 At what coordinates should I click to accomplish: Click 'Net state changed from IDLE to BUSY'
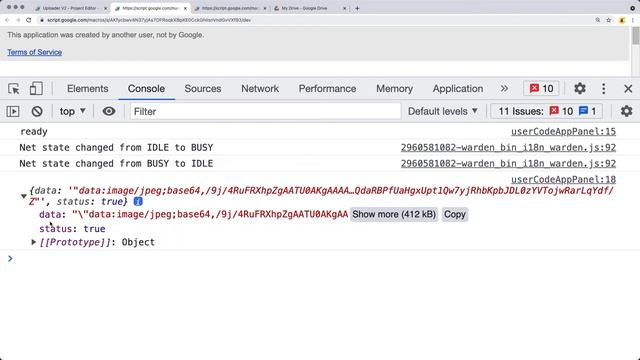pos(116,147)
